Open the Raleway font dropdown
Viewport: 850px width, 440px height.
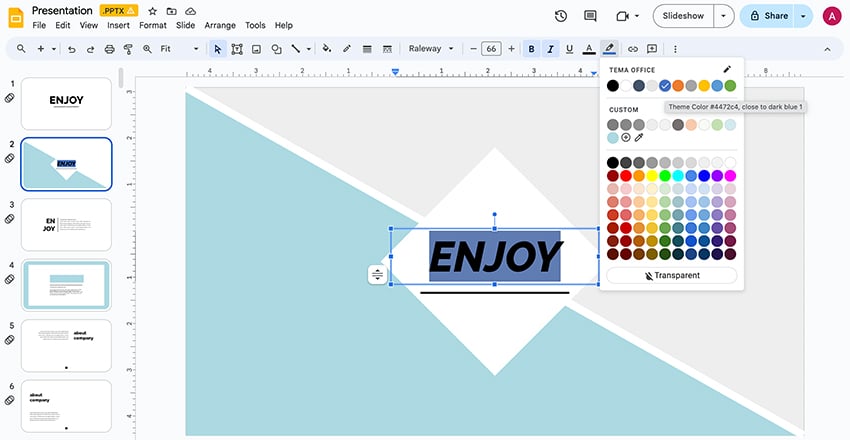pos(431,48)
